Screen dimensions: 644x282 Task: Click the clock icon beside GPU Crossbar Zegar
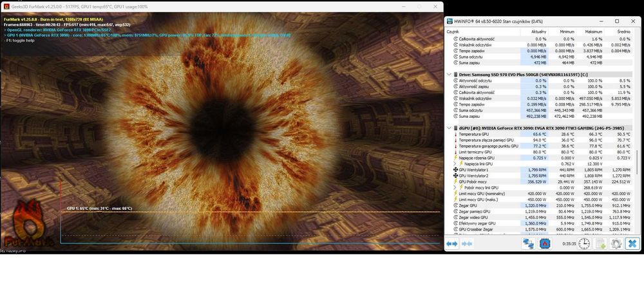[455, 229]
